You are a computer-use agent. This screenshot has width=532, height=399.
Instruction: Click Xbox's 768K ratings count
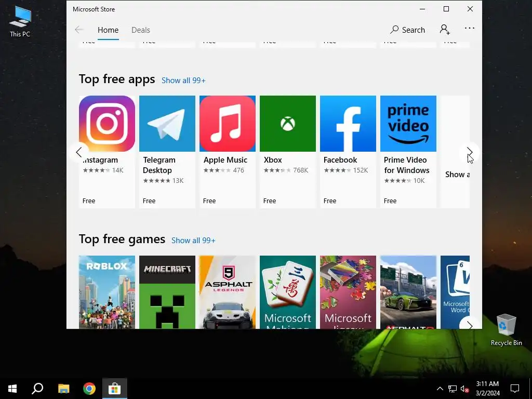(301, 170)
